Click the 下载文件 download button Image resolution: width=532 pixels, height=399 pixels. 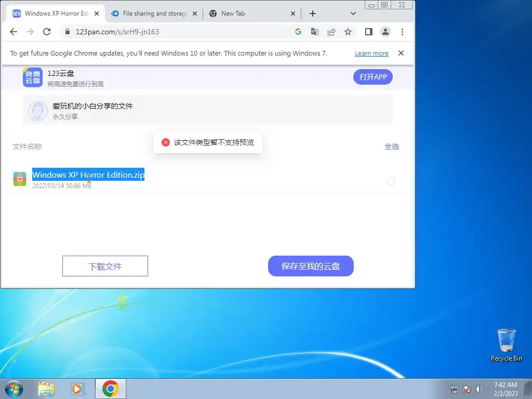pyautogui.click(x=105, y=266)
